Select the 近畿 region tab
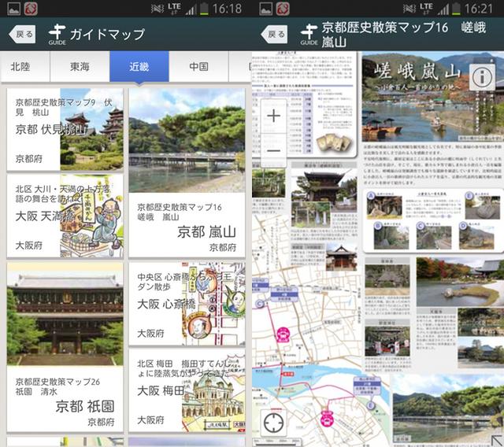The image size is (504, 447). [139, 67]
